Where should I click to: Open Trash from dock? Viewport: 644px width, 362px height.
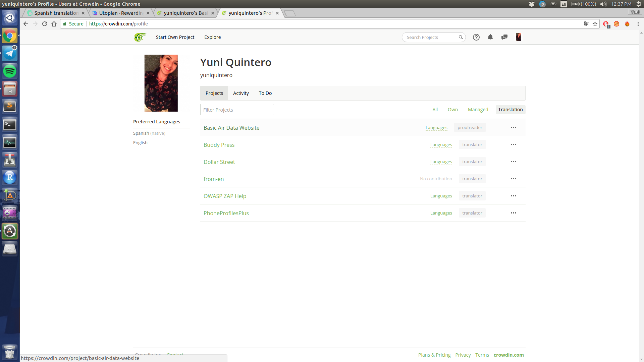[x=10, y=352]
